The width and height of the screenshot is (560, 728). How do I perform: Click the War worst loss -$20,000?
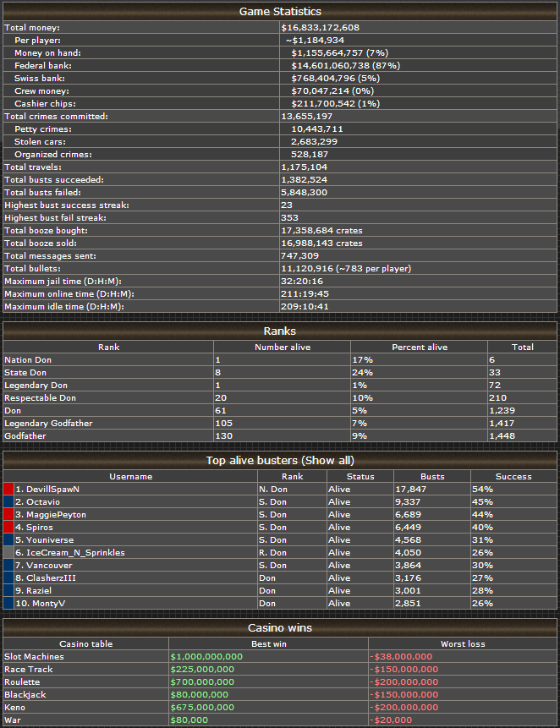pyautogui.click(x=391, y=720)
